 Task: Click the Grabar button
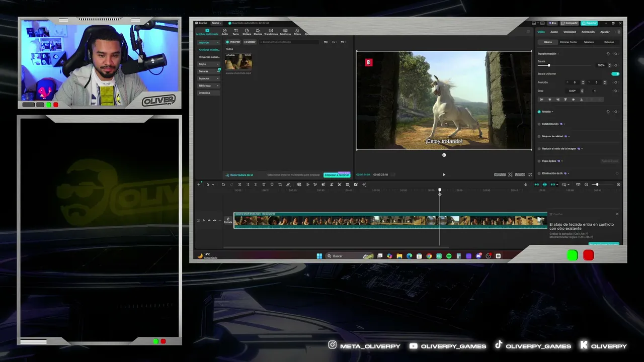250,42
